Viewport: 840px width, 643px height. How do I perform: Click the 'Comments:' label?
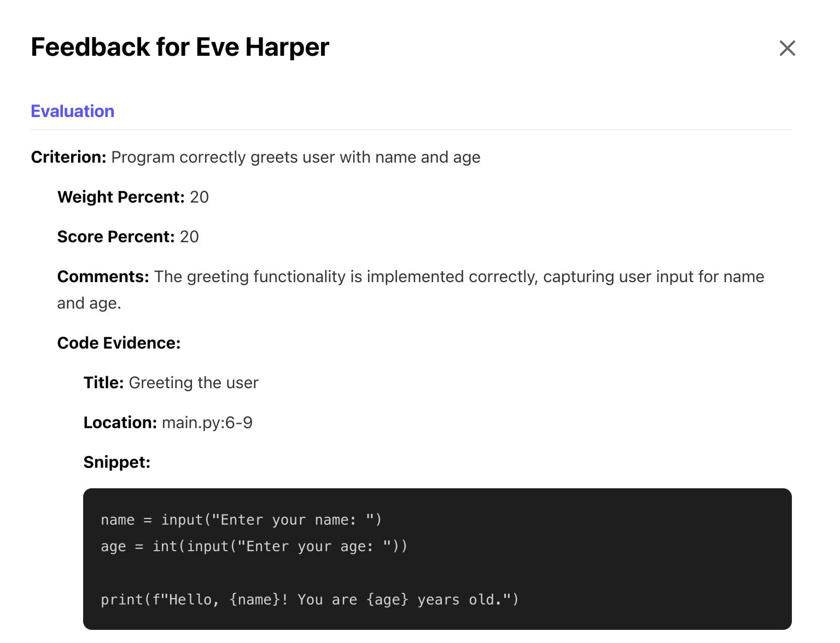tap(103, 277)
